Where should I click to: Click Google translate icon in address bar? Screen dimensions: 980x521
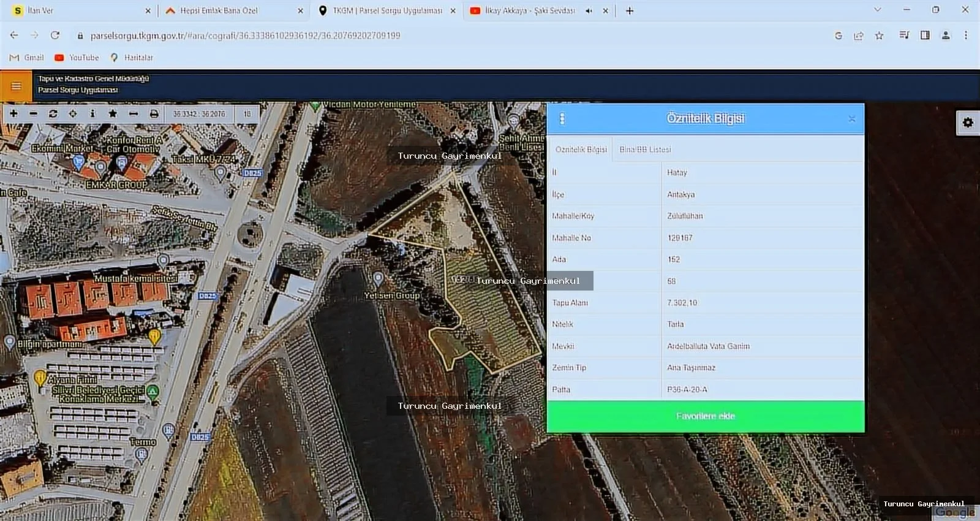(839, 36)
